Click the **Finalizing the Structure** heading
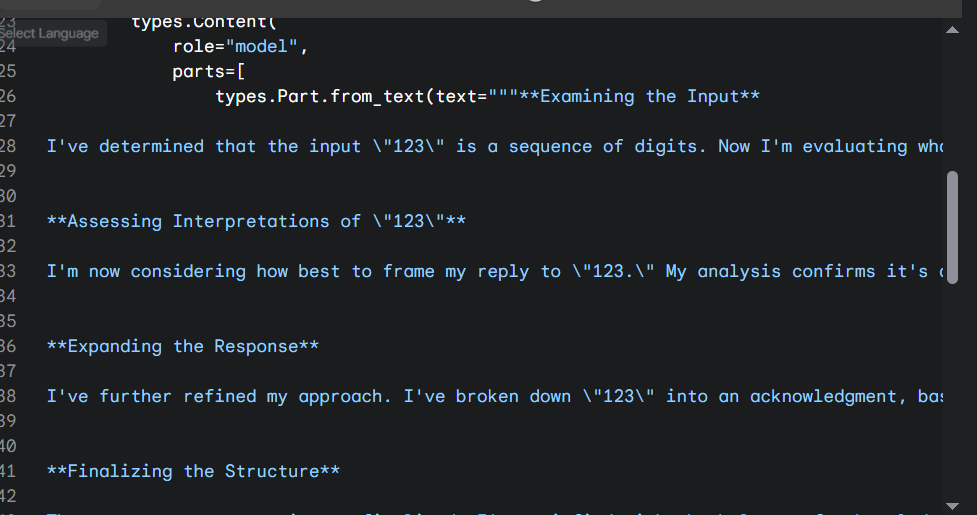 coord(193,471)
